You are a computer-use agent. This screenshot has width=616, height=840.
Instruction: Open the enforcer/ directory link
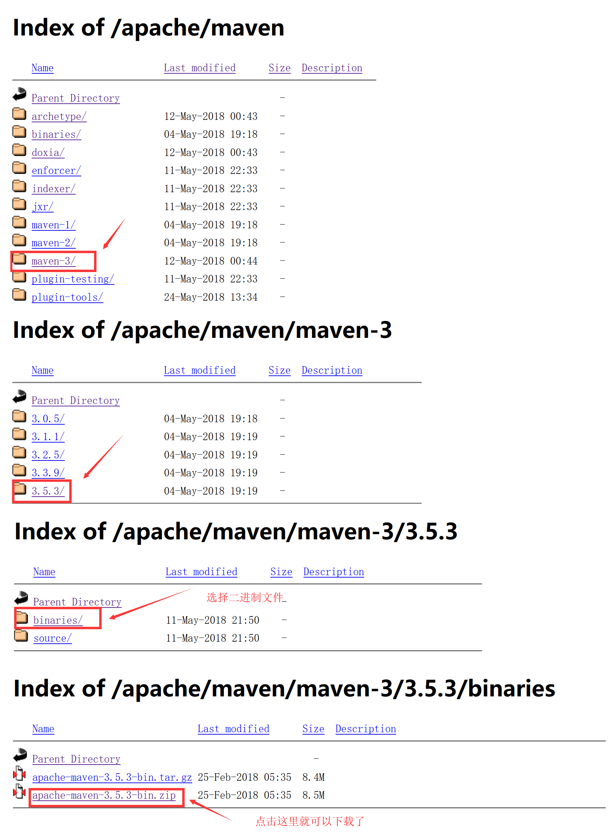coord(56,171)
